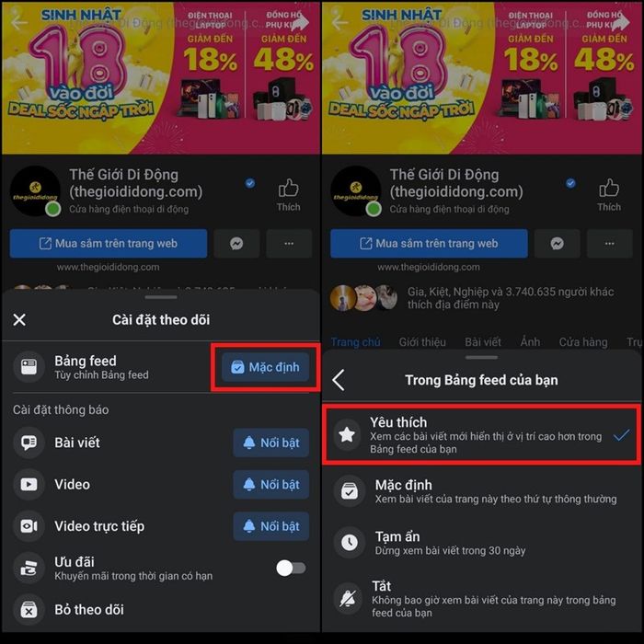644x644 pixels.
Task: Open Bài viết Nổi bật notification option
Action: pyautogui.click(x=271, y=443)
